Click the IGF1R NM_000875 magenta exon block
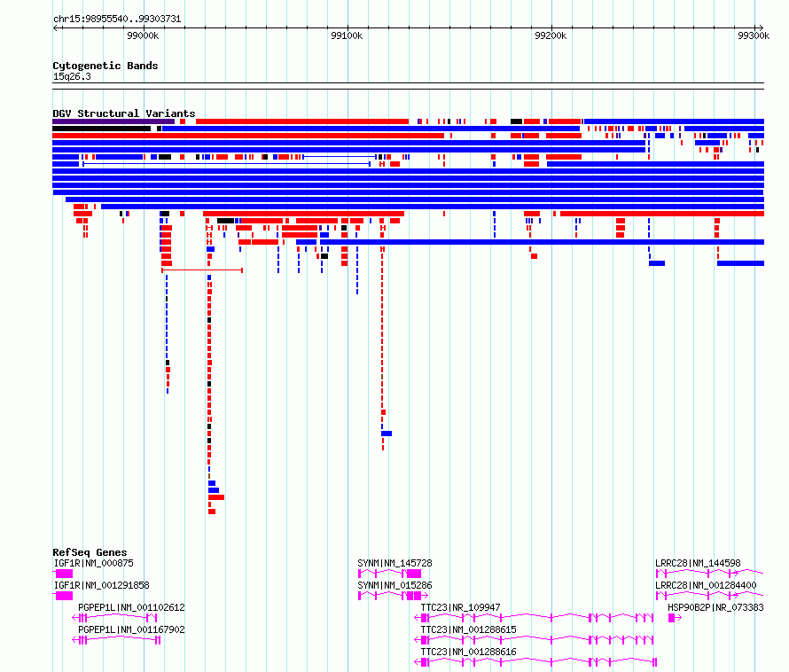Image resolution: width=789 pixels, height=672 pixels. click(64, 574)
